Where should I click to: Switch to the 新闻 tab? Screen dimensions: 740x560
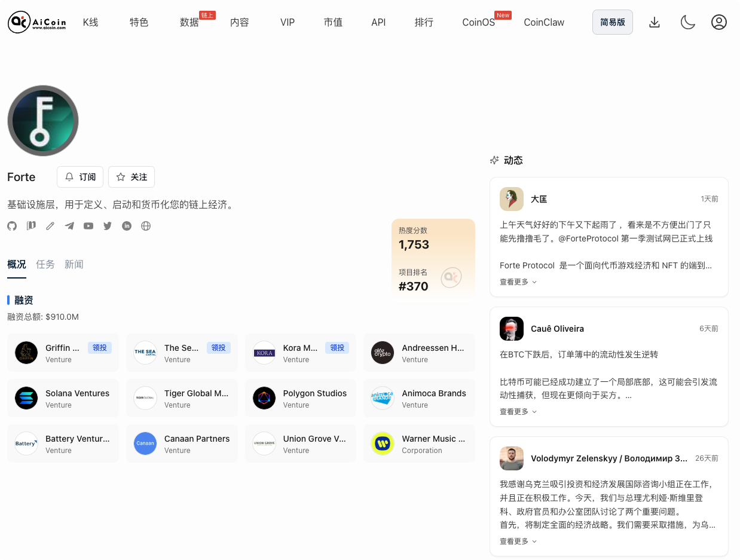coord(74,264)
